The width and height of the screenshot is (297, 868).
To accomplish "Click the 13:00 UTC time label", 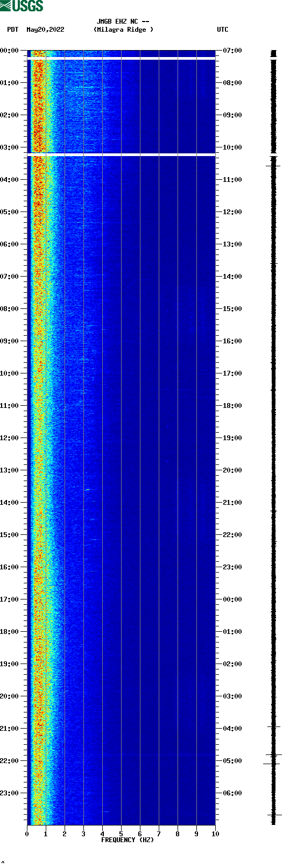I will pyautogui.click(x=232, y=244).
